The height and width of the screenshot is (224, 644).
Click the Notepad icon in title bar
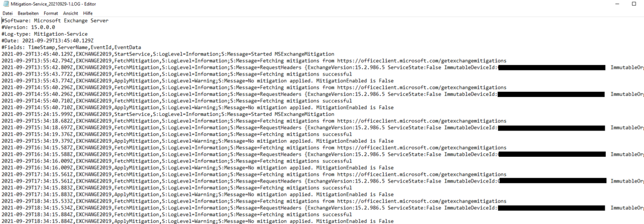coord(6,4)
